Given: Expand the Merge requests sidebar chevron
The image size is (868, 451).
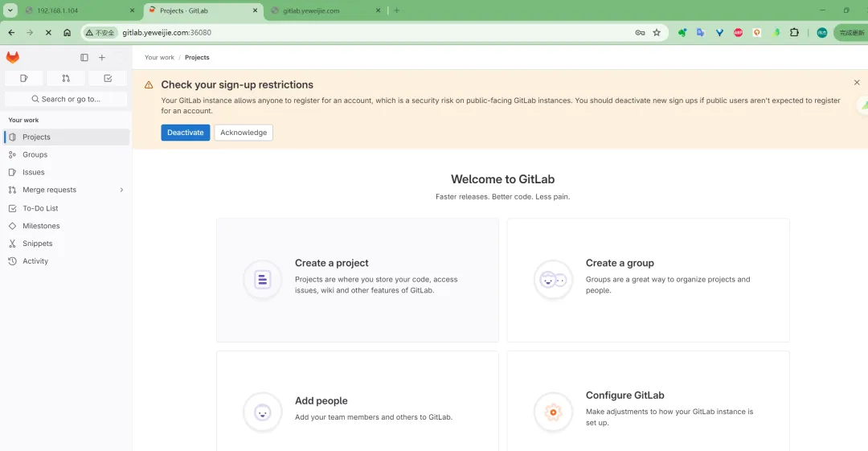Looking at the screenshot, I should coord(121,191).
